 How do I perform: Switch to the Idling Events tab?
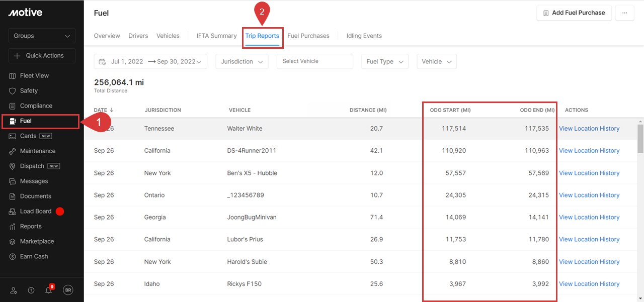[364, 36]
